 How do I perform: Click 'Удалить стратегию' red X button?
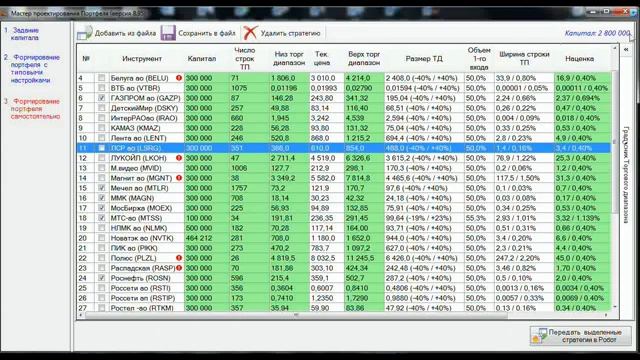click(x=282, y=33)
